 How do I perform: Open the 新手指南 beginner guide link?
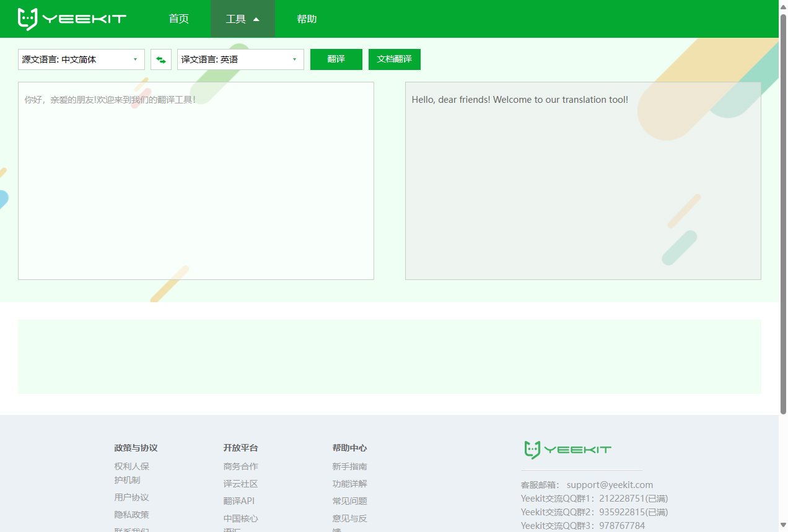coord(349,466)
